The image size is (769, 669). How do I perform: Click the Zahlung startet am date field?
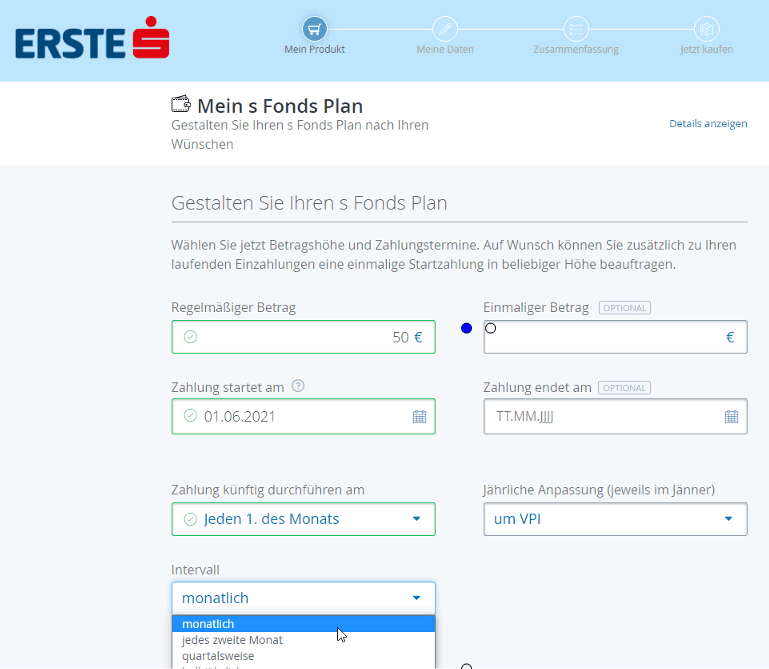(304, 416)
